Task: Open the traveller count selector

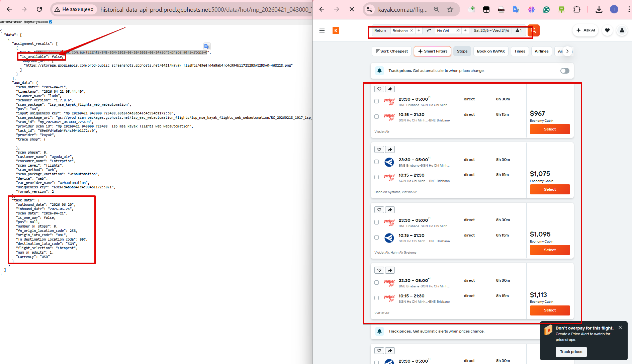Action: 519,30
